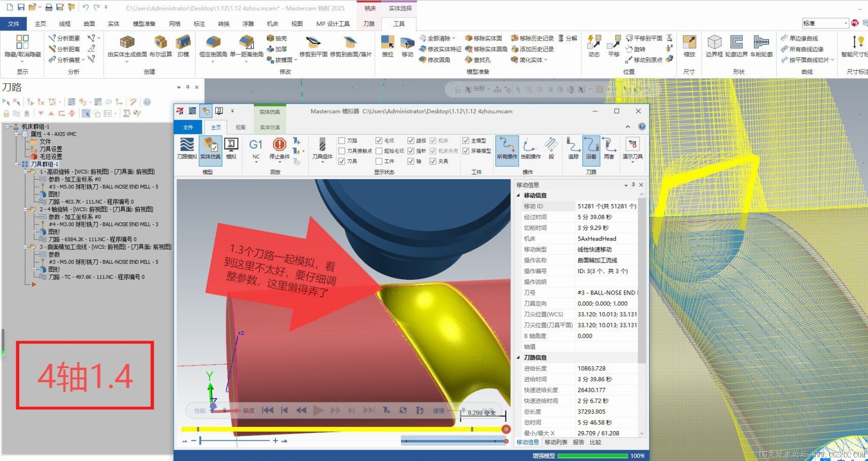Collapse the simulator ribbon with chevron
The height and width of the screenshot is (461, 868).
[627, 126]
